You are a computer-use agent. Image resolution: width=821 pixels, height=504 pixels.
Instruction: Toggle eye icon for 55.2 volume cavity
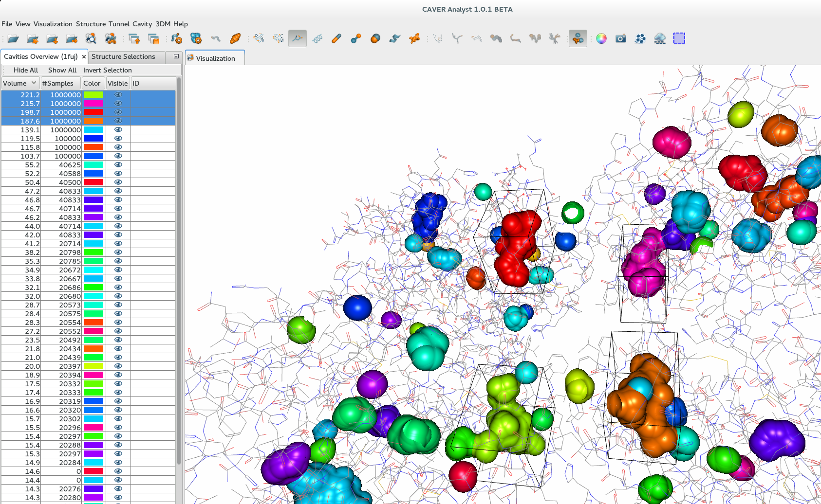click(118, 165)
